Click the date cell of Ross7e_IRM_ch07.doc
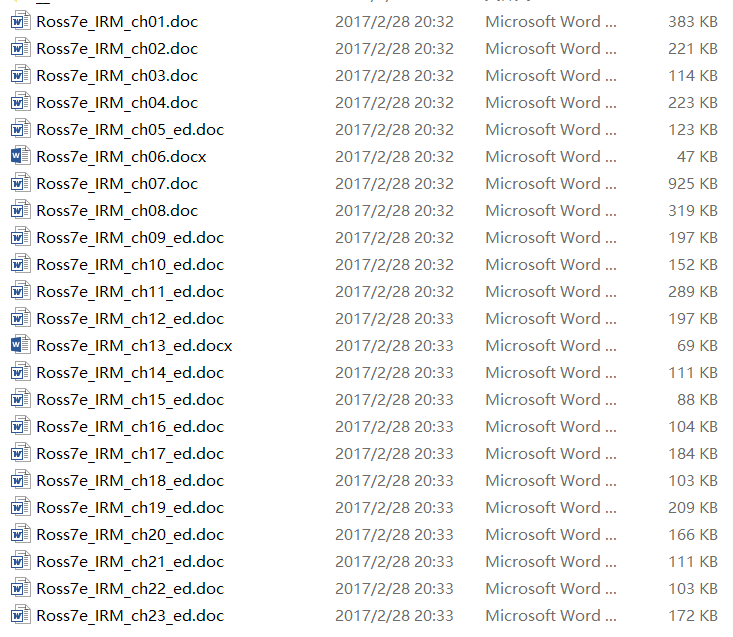This screenshot has height=637, width=733. pyautogui.click(x=394, y=184)
